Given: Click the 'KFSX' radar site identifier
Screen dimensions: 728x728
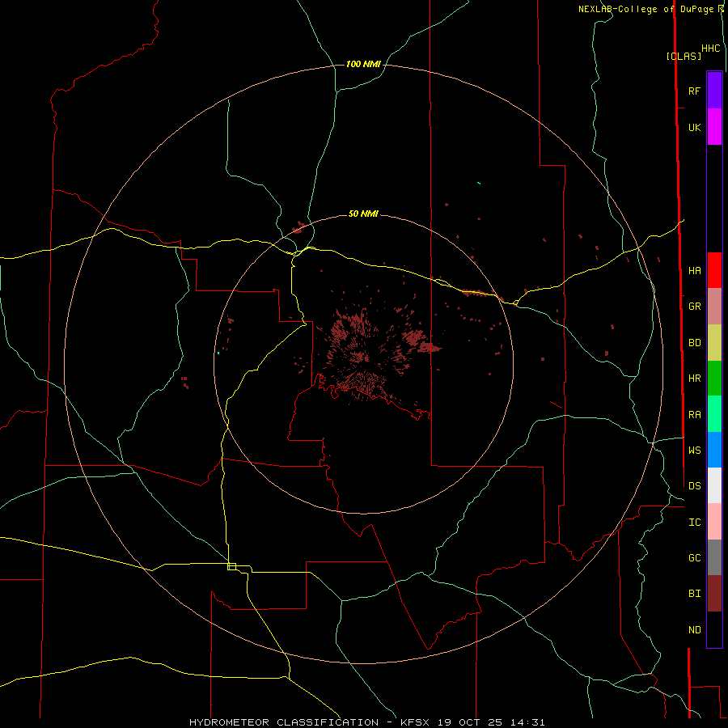Looking at the screenshot, I should (x=415, y=722).
